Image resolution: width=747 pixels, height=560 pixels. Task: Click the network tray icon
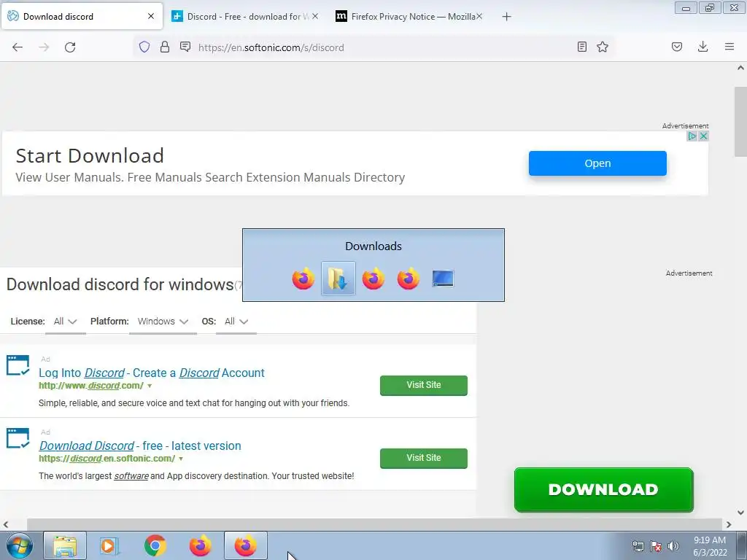pyautogui.click(x=638, y=546)
